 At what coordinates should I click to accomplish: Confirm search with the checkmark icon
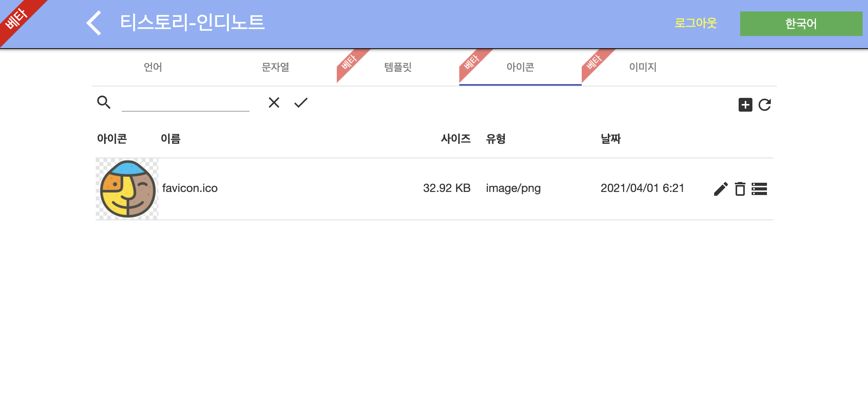tap(301, 102)
